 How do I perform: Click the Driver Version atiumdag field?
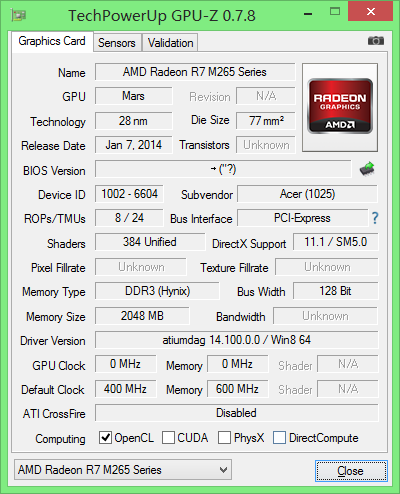coord(237,340)
